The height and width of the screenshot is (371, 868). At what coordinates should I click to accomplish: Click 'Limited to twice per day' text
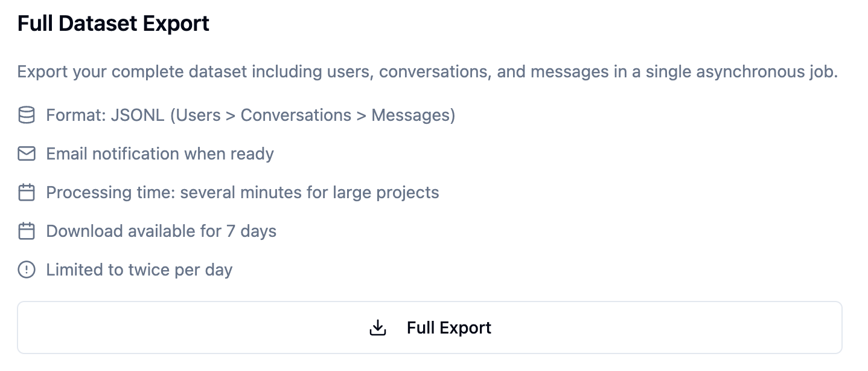pos(139,269)
